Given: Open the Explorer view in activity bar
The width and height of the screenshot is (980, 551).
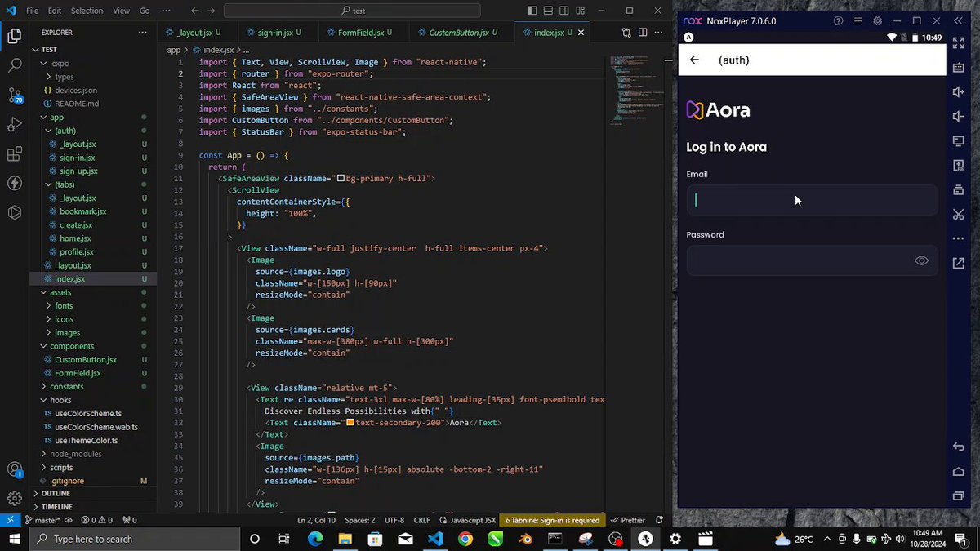Looking at the screenshot, I should click(14, 37).
